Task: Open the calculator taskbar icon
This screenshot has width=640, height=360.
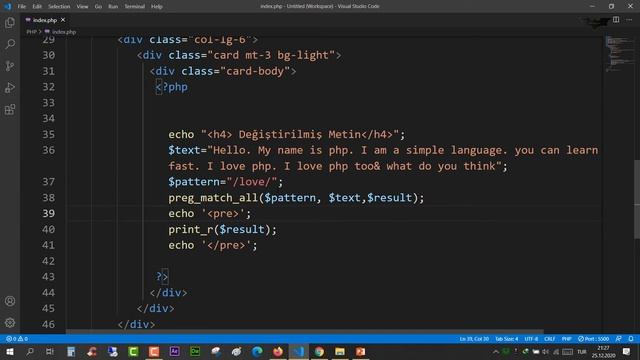Action: [71, 351]
